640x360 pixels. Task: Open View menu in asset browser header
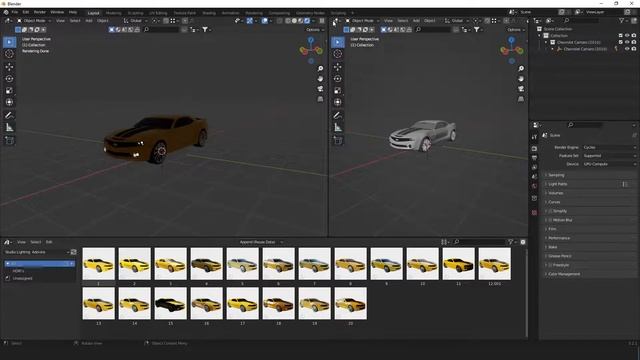tap(21, 242)
